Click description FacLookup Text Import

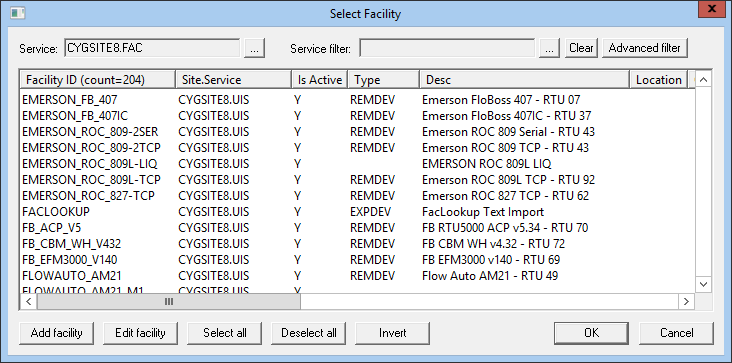point(483,212)
